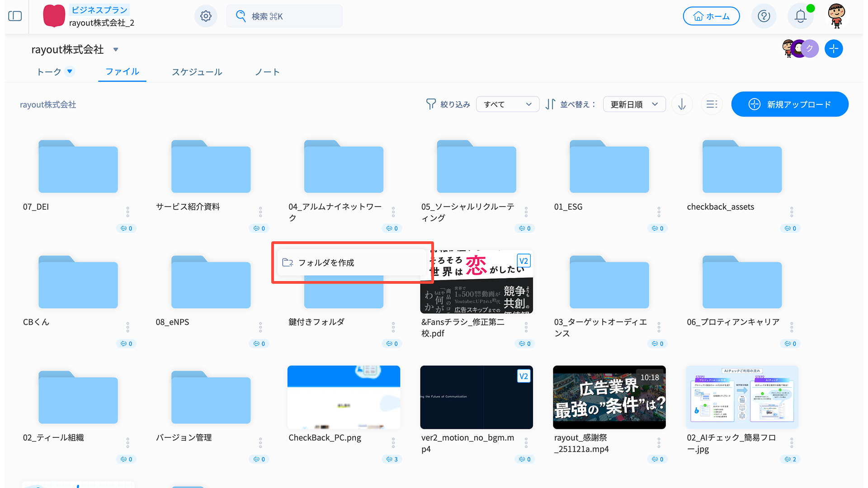The image size is (868, 488).
Task: Open the すべて filter dropdown
Action: point(507,104)
